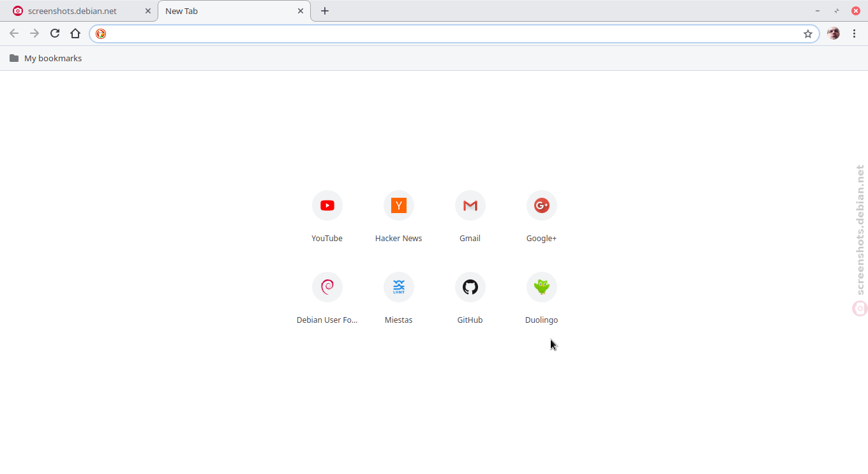Viewport: 868px width, 474px height.
Task: Open the browser three-dot menu
Action: [854, 34]
